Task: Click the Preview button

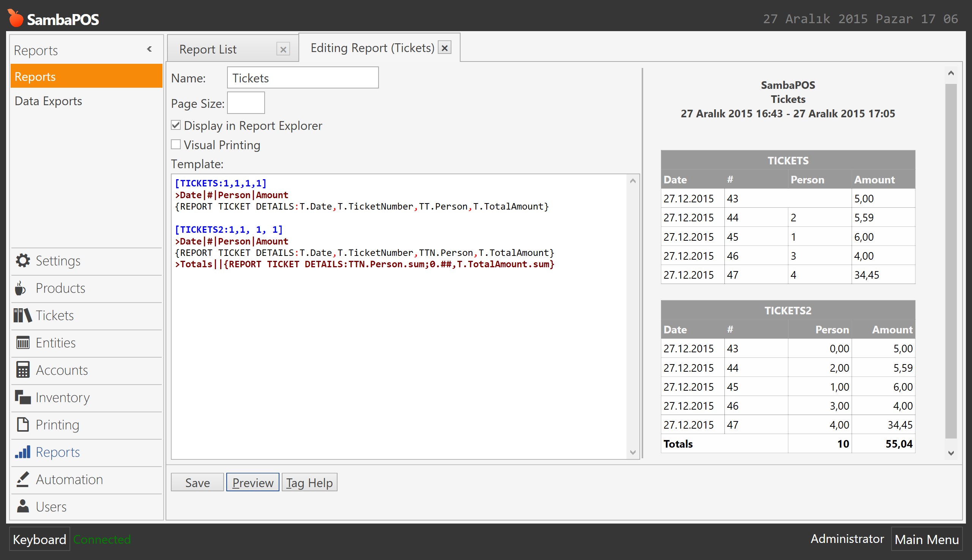Action: (x=253, y=482)
